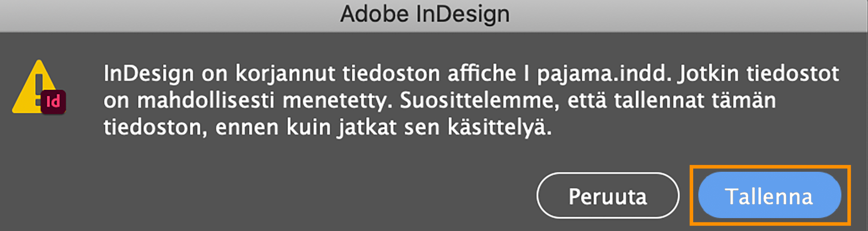Click "InDesign" at the start of the message
Screen dimensions: 868x231
click(149, 74)
